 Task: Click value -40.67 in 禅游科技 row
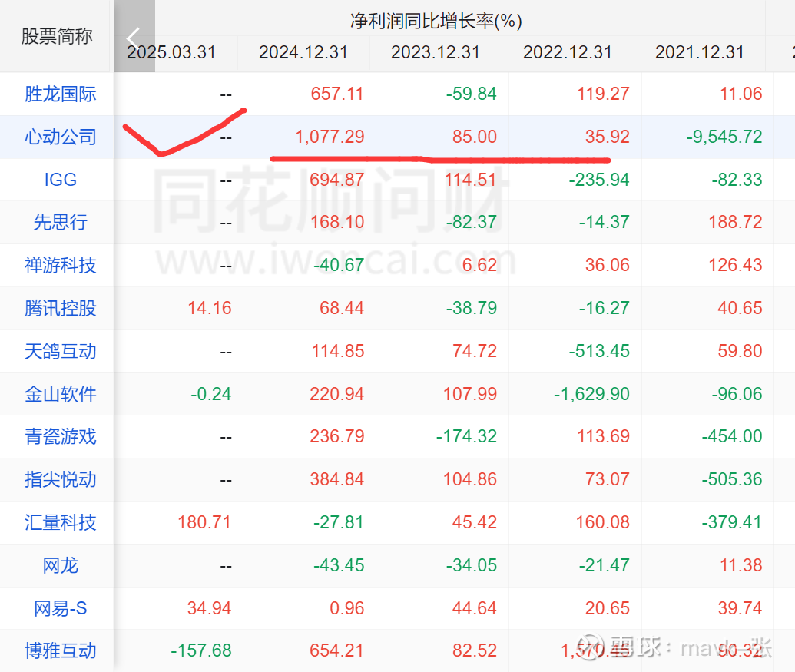click(339, 265)
